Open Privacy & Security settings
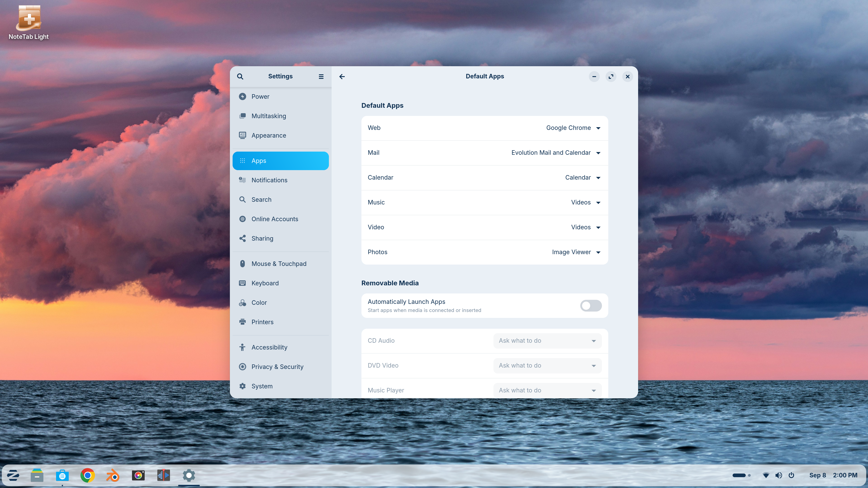This screenshot has width=868, height=488. pyautogui.click(x=280, y=367)
